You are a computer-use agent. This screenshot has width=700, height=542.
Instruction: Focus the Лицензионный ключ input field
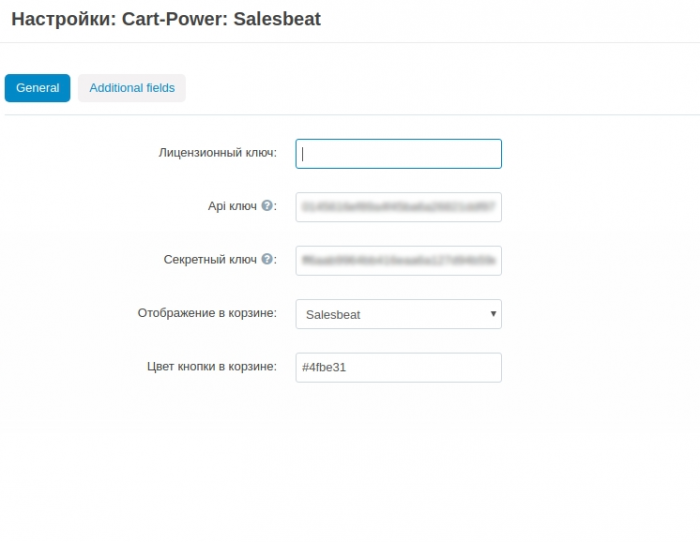click(x=398, y=154)
